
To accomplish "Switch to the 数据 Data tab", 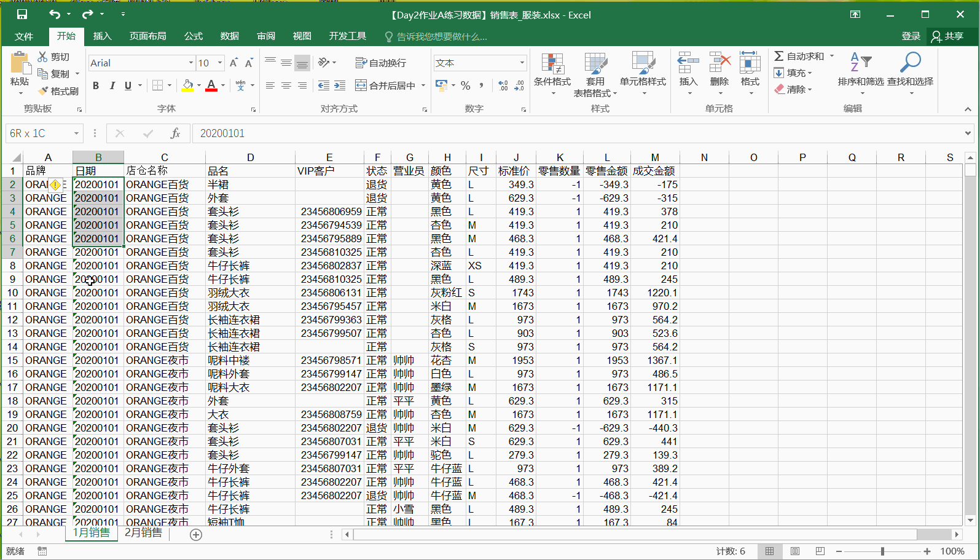I will (x=230, y=36).
